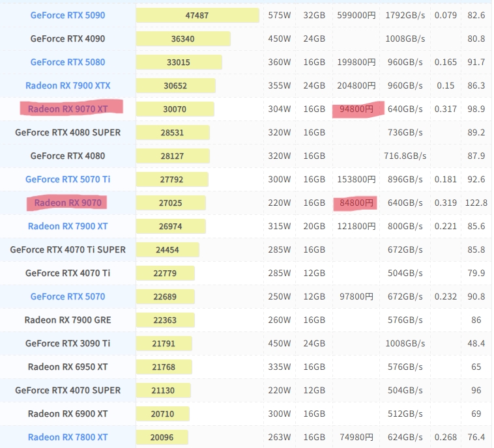Screen dimensions: 494x448
Task: Click the 26974 score bar
Action: [171, 227]
